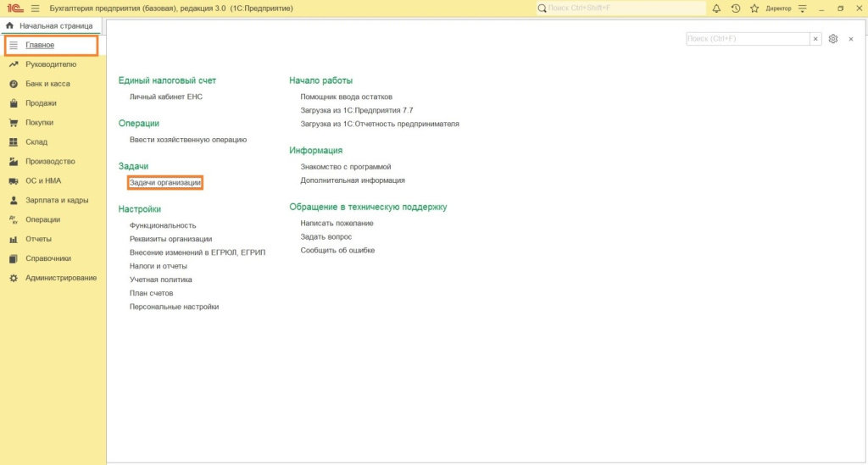Open the notifications bell icon
Screen dimensions: 868x465
click(716, 8)
